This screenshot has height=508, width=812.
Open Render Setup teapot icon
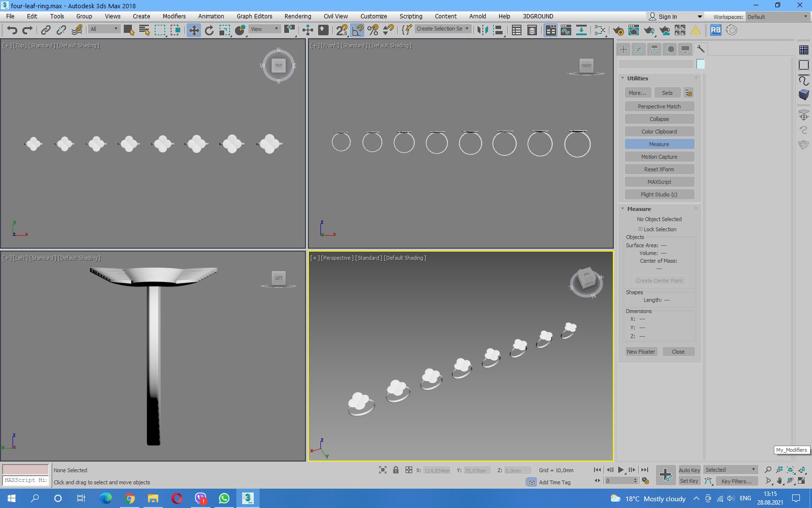(x=618, y=30)
